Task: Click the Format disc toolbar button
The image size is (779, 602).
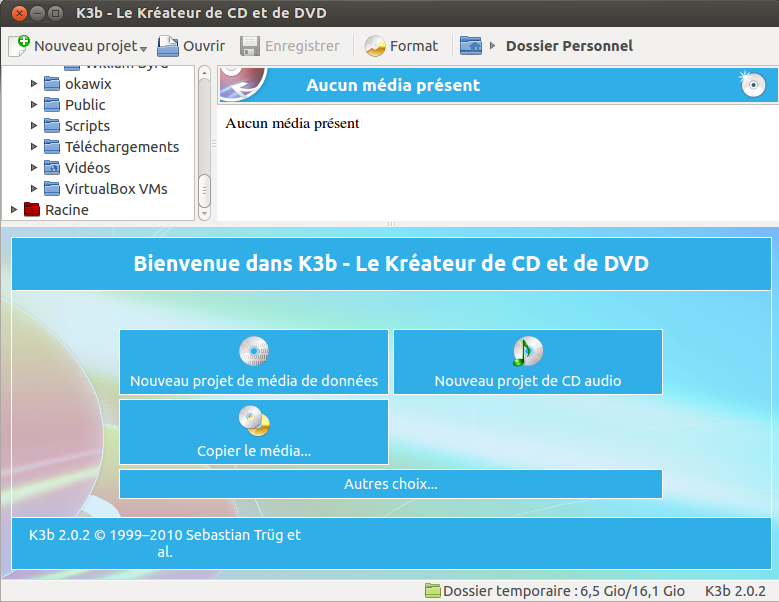Action: pos(401,46)
